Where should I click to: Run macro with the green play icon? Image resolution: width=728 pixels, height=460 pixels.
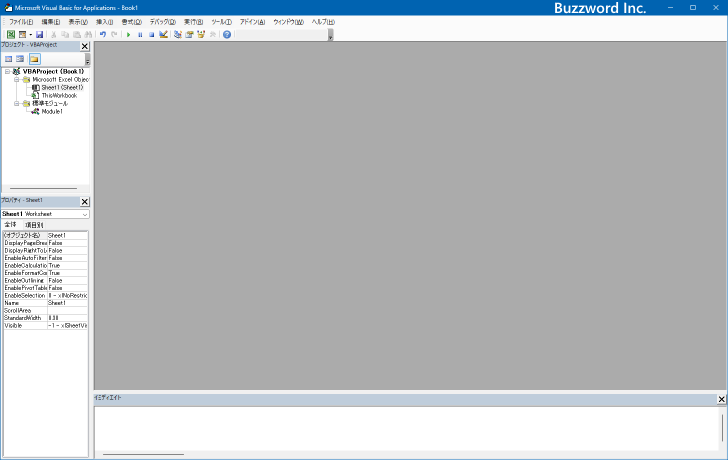(x=129, y=34)
